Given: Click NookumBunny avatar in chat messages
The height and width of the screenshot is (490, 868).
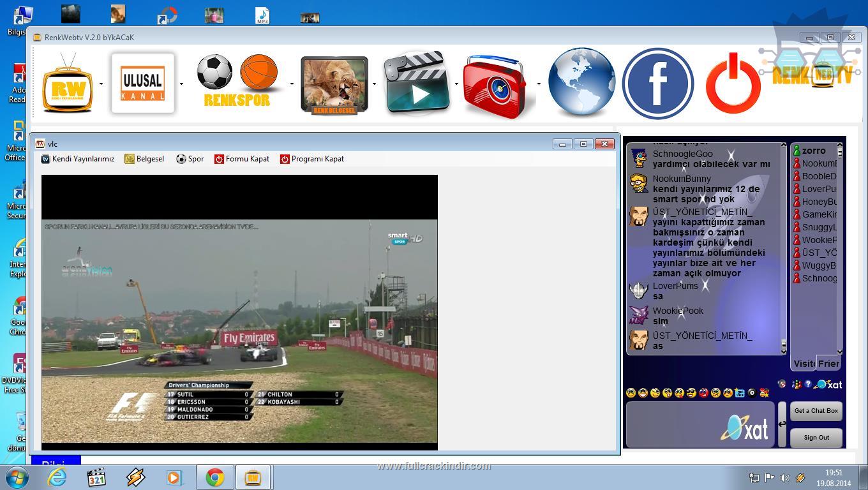Looking at the screenshot, I should [638, 183].
